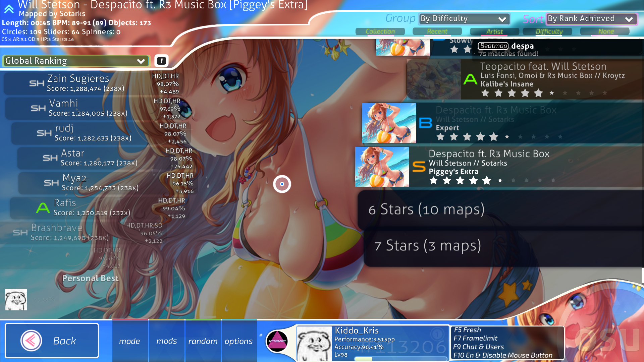This screenshot has height=362, width=644.
Task: Open Brashbrave's leaderboard score
Action: pos(82,233)
